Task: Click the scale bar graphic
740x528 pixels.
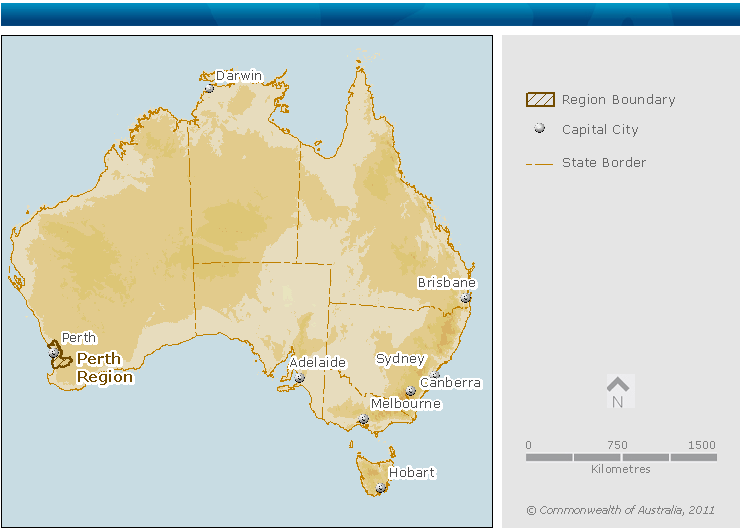Action: tap(621, 457)
